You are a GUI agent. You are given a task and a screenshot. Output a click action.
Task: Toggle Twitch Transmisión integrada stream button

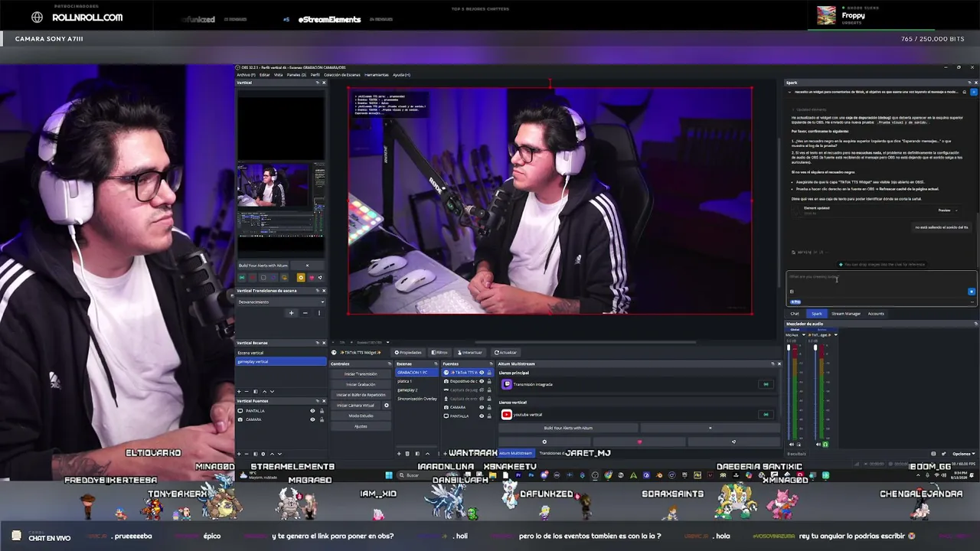coord(765,384)
